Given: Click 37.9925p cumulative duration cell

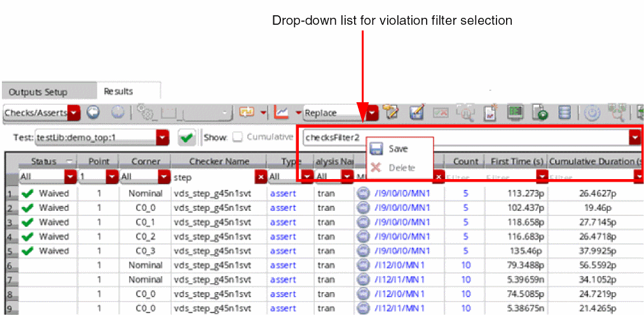Looking at the screenshot, I should [598, 251].
